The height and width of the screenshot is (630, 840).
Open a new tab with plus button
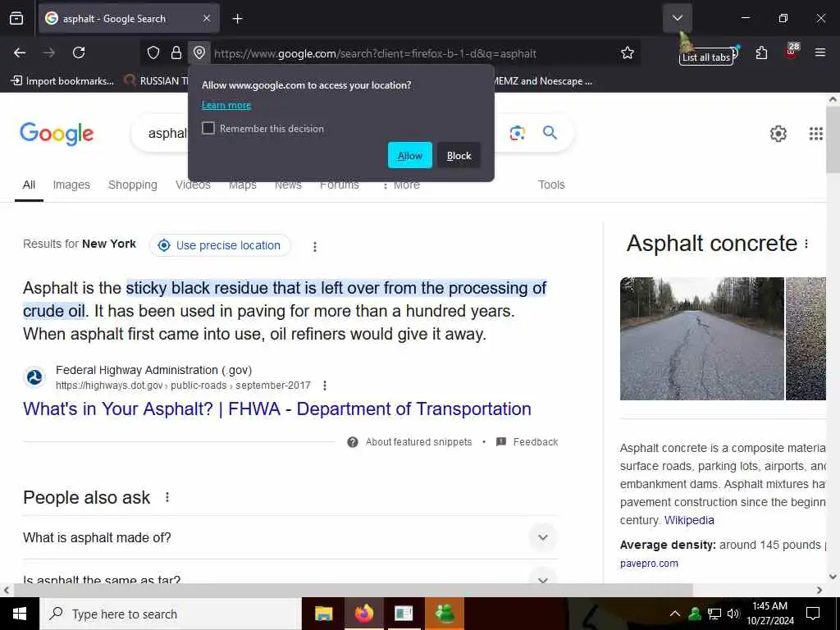click(237, 19)
